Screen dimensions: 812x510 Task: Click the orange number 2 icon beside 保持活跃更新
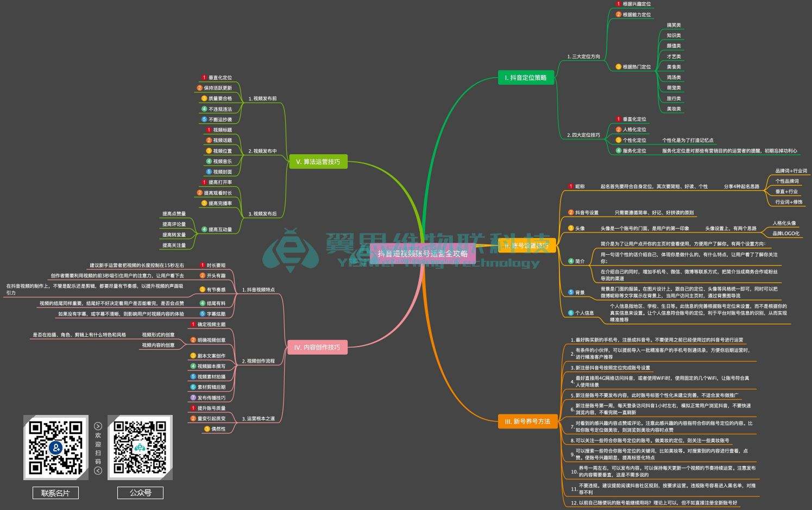point(199,88)
